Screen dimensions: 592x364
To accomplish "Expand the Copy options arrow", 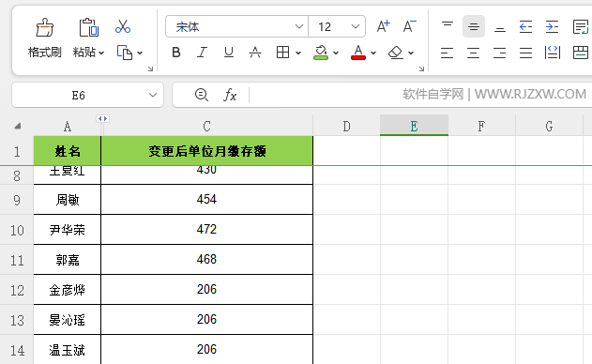I will (140, 53).
